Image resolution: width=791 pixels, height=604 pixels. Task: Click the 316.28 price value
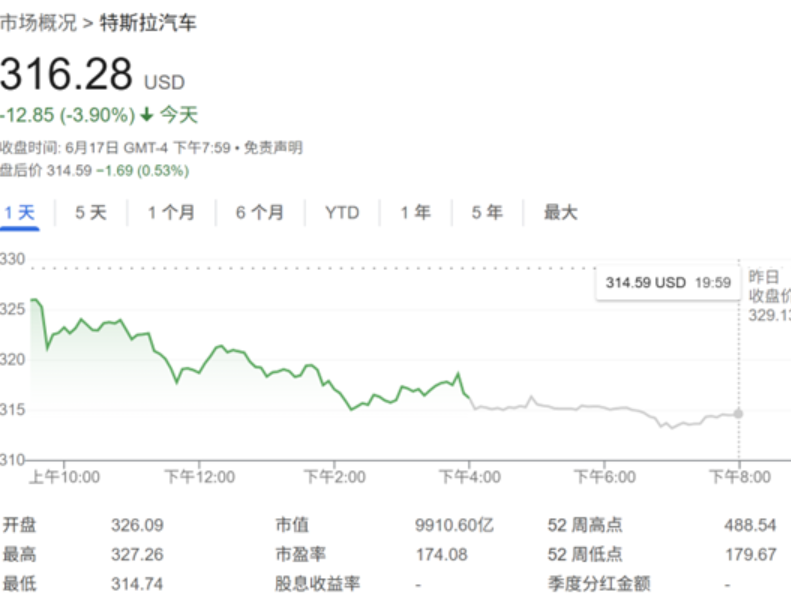pyautogui.click(x=66, y=75)
